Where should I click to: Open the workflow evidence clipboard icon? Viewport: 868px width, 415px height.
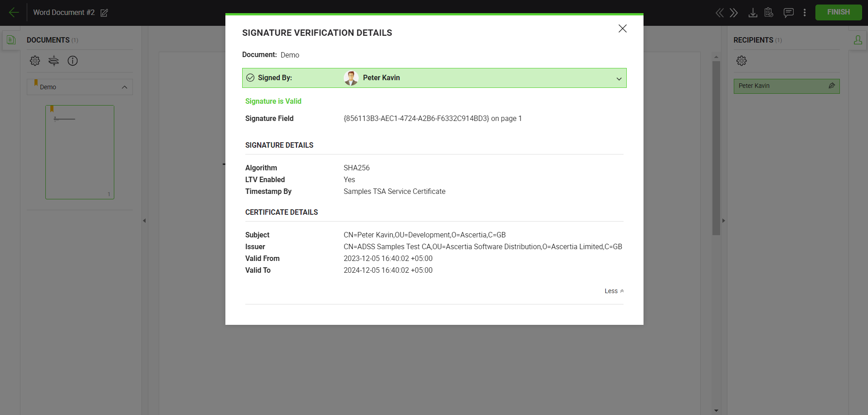point(769,13)
